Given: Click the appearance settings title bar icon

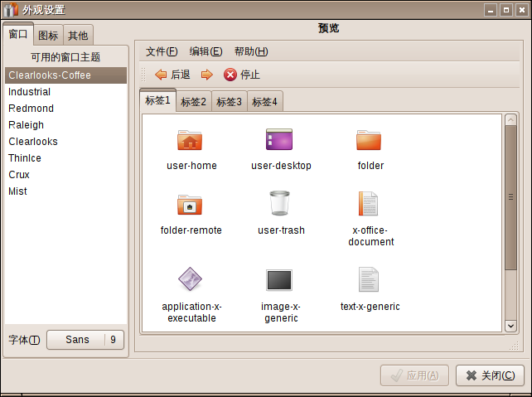Looking at the screenshot, I should (10, 9).
